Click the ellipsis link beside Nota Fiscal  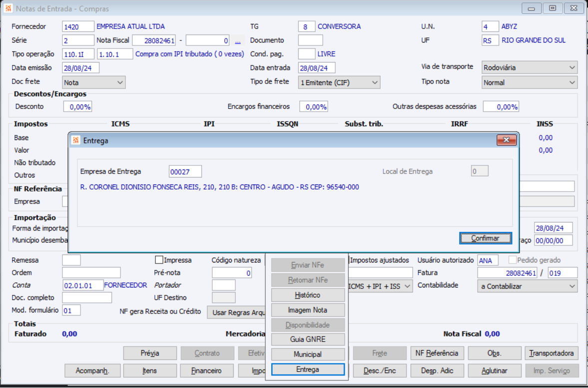coord(237,40)
